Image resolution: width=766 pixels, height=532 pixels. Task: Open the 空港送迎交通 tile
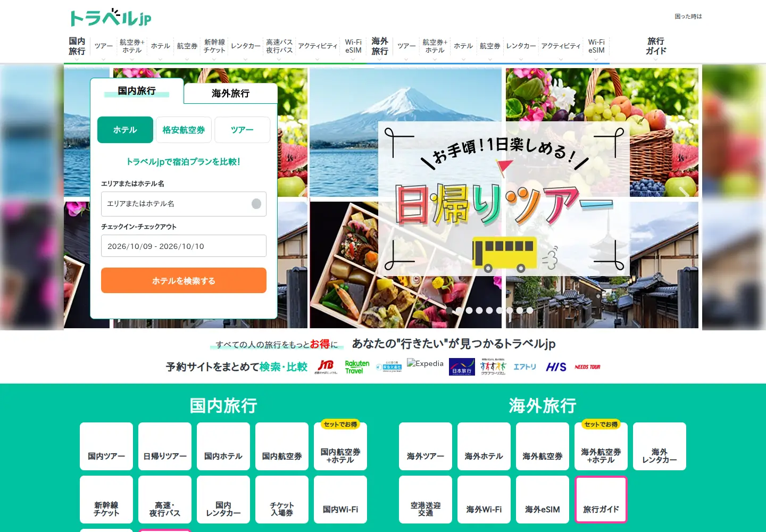[426, 500]
